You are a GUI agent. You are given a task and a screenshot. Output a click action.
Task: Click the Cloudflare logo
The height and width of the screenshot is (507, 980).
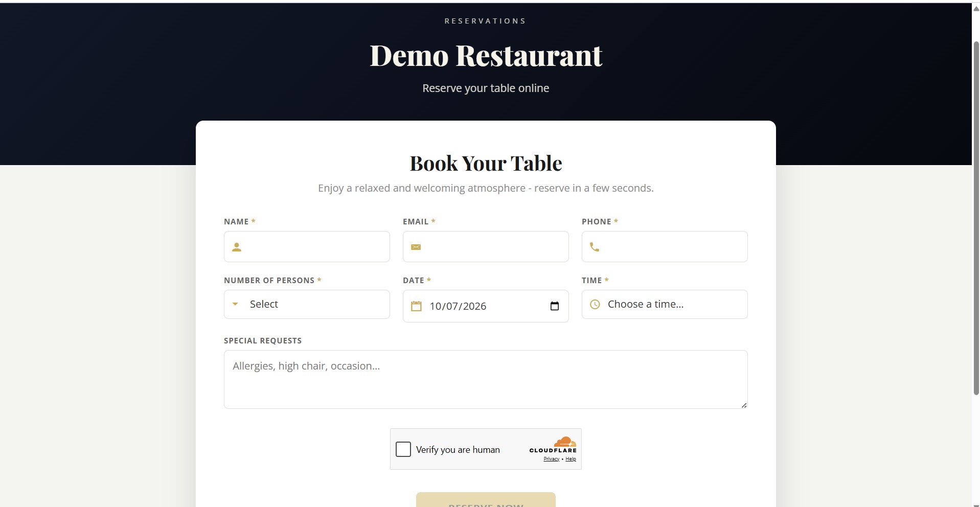(x=553, y=445)
